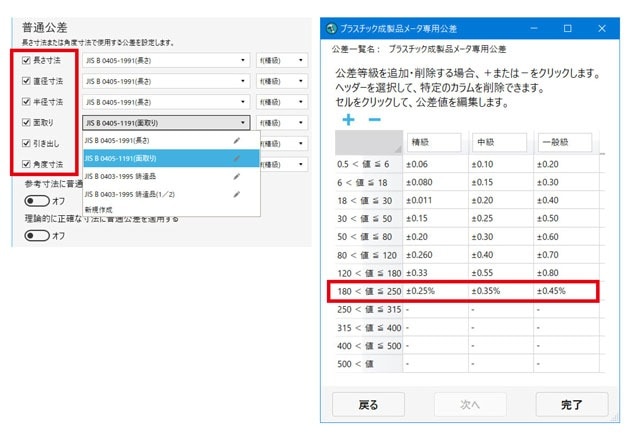Toggle the 角度寸法 checkbox
Screen dimensions: 640x435
[x=26, y=164]
